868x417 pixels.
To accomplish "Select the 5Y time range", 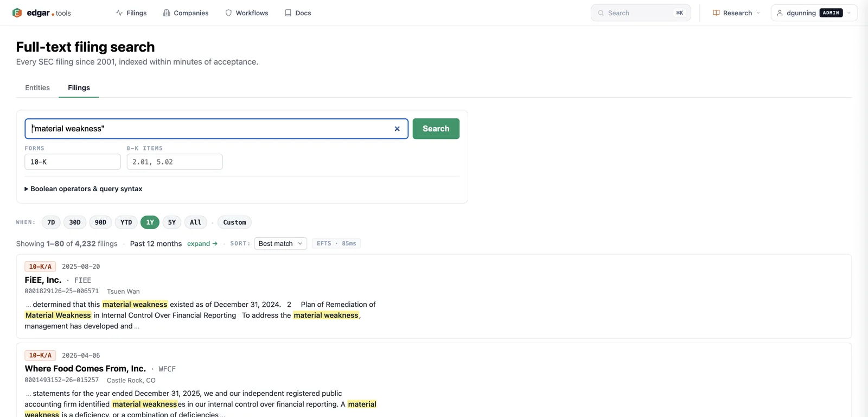I will pos(172,222).
